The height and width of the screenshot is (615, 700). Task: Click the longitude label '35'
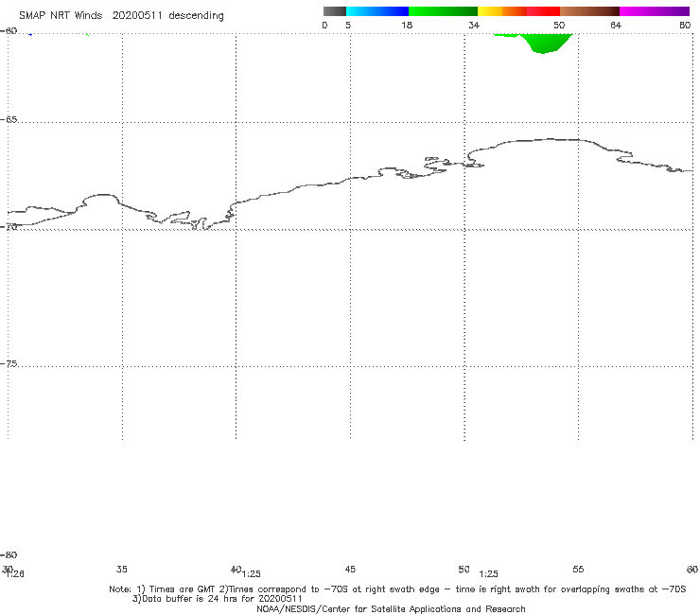point(121,569)
